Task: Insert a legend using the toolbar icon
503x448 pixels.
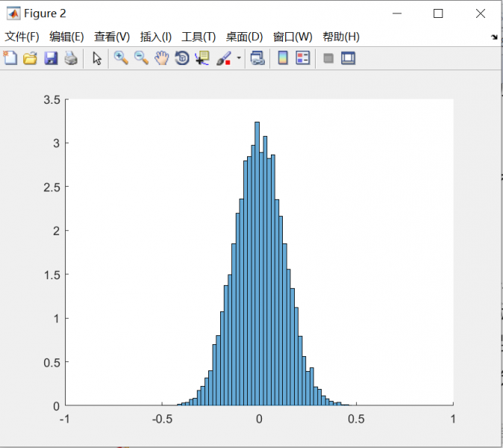Action: (x=302, y=58)
